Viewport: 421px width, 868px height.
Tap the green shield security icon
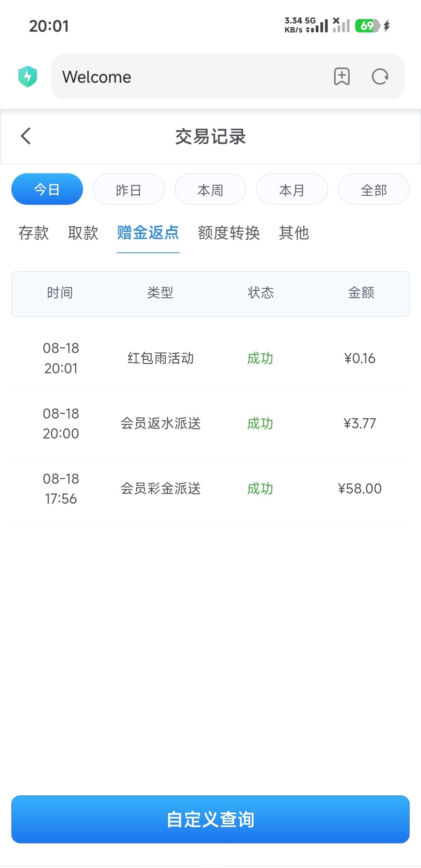(28, 76)
